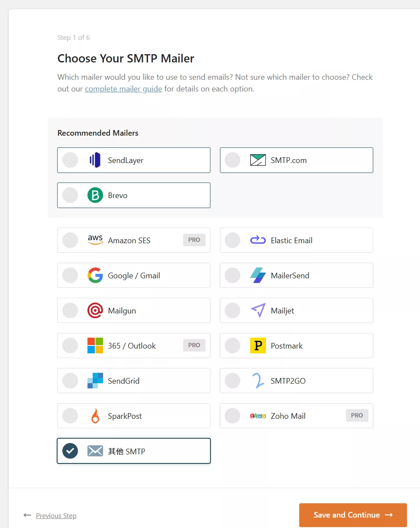Screen dimensions: 420x528
Task: Click the Elastic Email label text
Action: click(x=291, y=241)
